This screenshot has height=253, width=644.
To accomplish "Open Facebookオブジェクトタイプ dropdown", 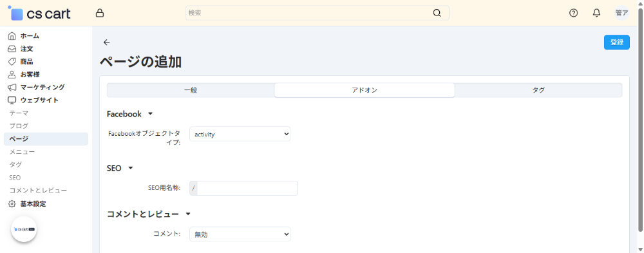I will (x=240, y=134).
